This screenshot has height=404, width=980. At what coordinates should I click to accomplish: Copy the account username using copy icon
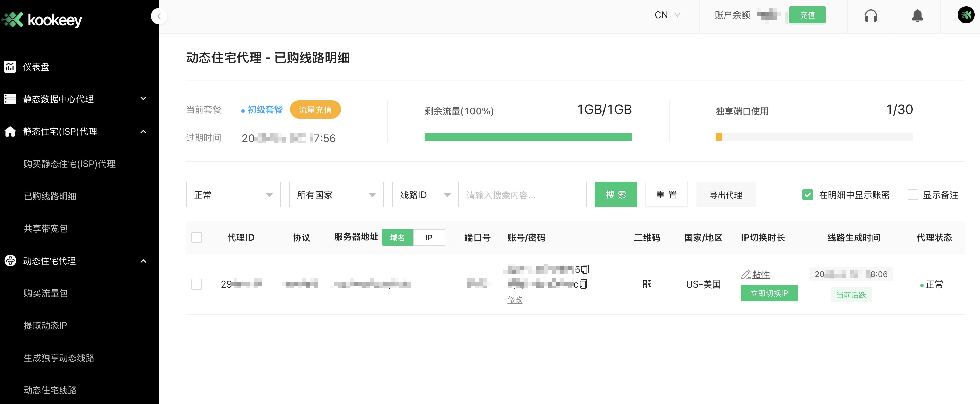coord(585,269)
